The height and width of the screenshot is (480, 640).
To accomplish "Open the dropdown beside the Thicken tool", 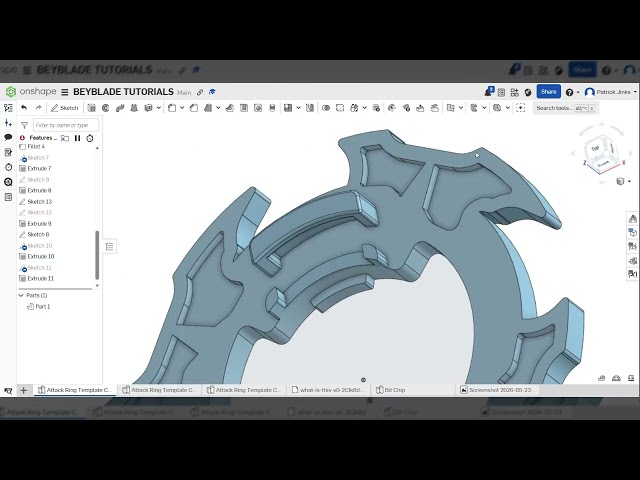I will 158,108.
